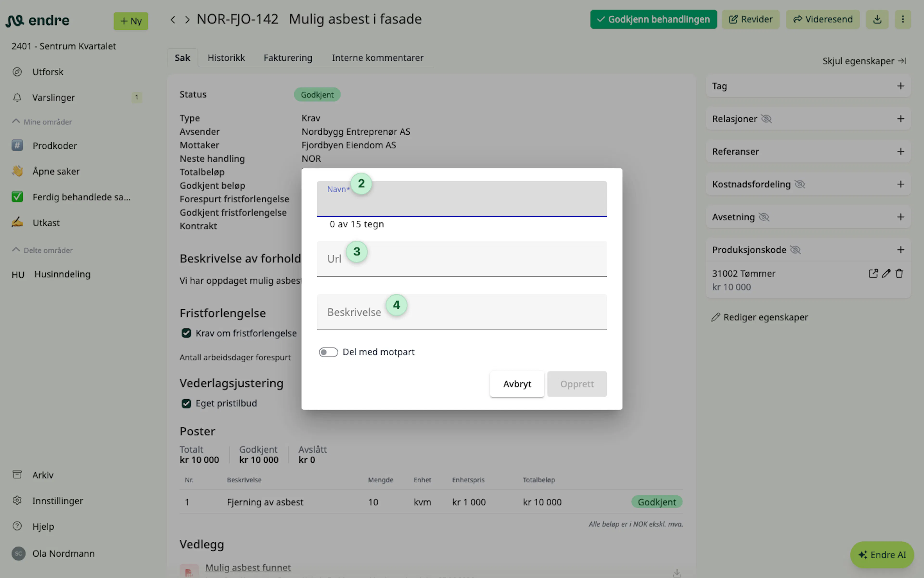Add a Kostnadsfordeling entry with plus
Image resolution: width=924 pixels, height=578 pixels.
(x=900, y=184)
